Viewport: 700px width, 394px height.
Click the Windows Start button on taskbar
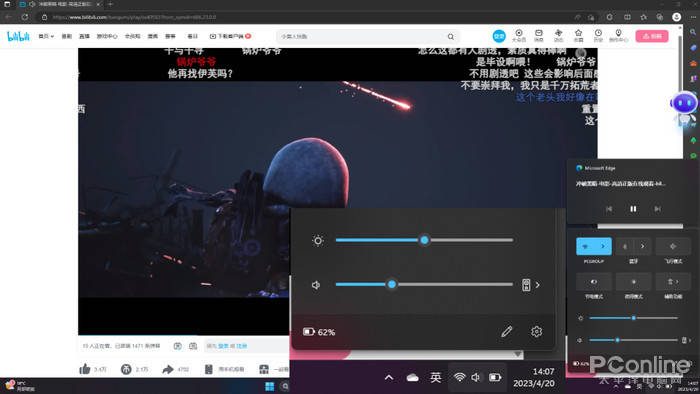(x=270, y=386)
